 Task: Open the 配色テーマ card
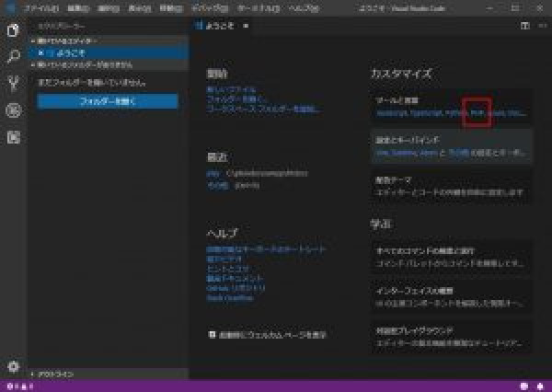coord(451,186)
